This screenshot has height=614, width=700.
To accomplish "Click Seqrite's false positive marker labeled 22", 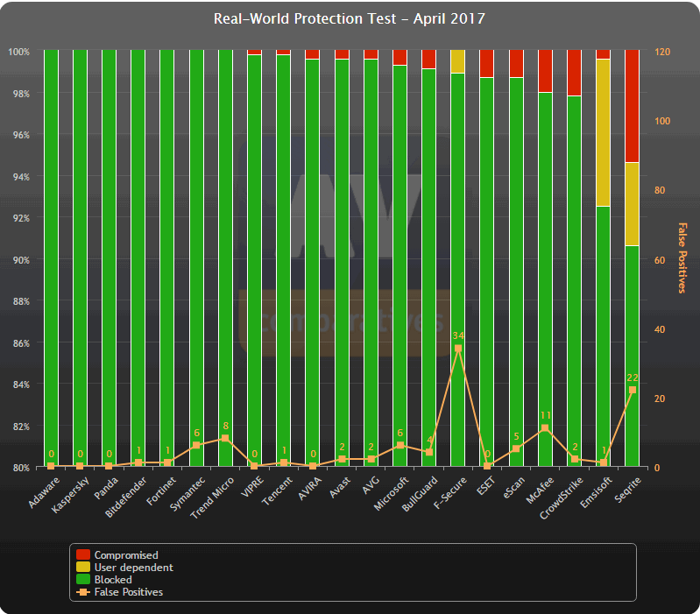I will pyautogui.click(x=633, y=390).
